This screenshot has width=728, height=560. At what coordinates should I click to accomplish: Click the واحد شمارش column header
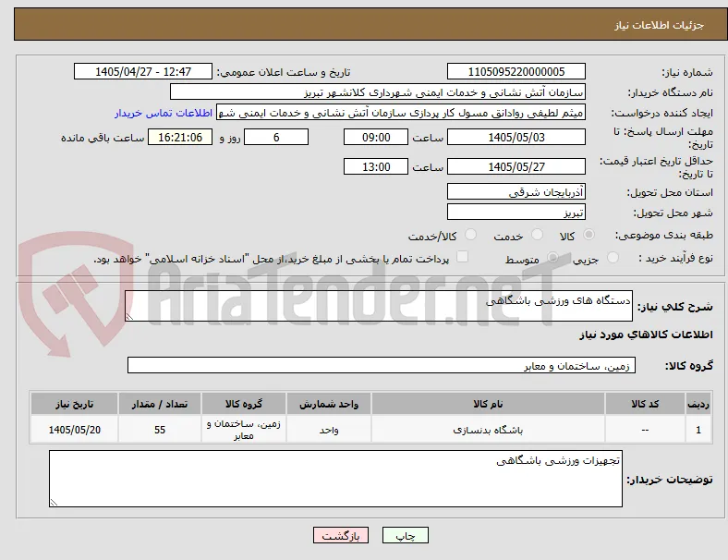(x=329, y=404)
